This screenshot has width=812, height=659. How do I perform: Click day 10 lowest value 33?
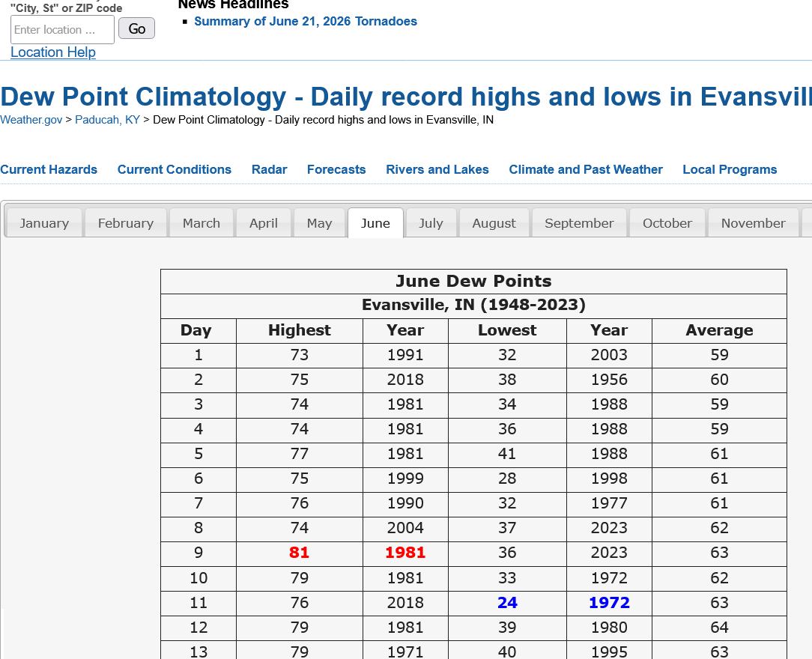(x=508, y=577)
